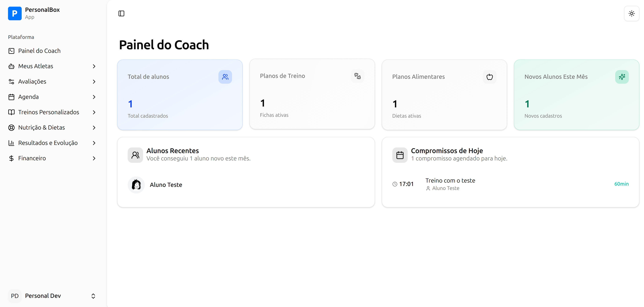Expand the Meus Atletas submenu

(x=94, y=66)
